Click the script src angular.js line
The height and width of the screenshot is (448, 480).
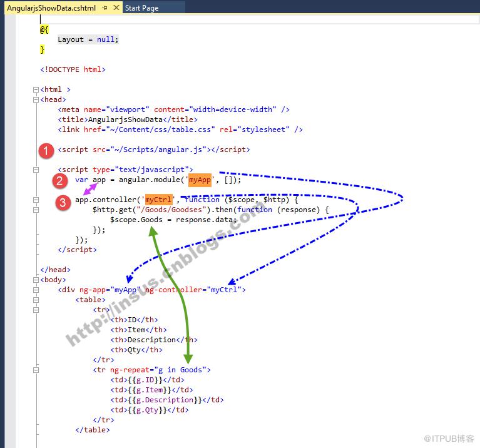click(154, 150)
